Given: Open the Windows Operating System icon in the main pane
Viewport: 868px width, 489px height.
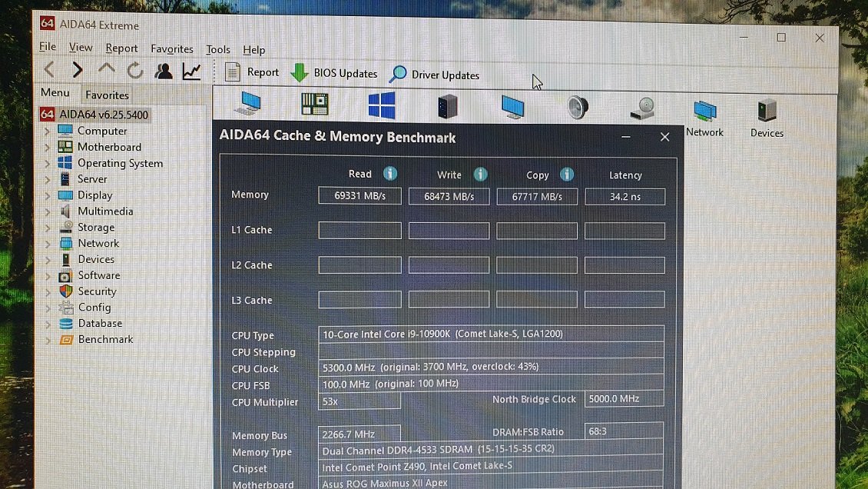Looking at the screenshot, I should pyautogui.click(x=382, y=105).
